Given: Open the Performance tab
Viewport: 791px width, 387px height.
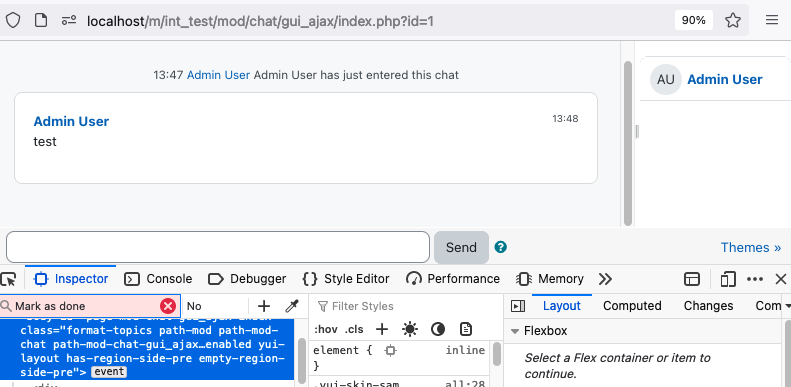Looking at the screenshot, I should 453,279.
